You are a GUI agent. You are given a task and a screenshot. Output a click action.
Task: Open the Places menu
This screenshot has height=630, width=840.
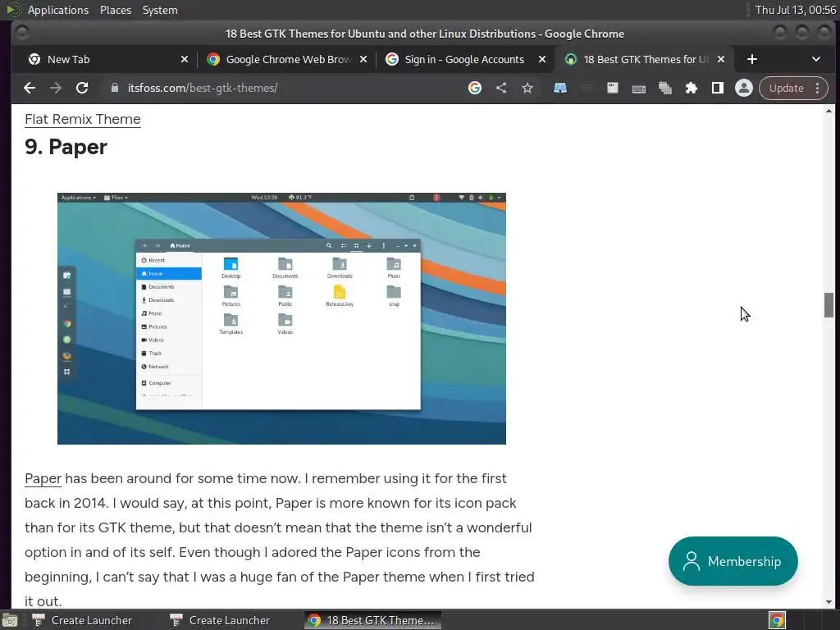click(116, 10)
